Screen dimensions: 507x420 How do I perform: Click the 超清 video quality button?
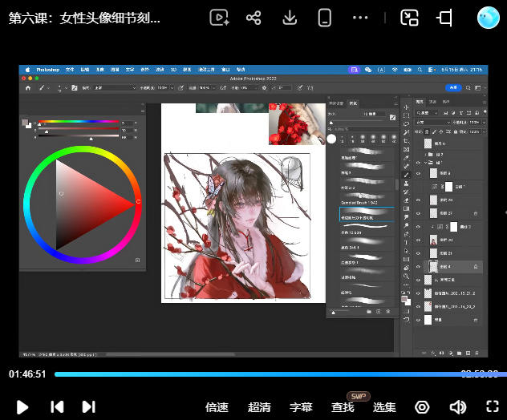coord(259,407)
